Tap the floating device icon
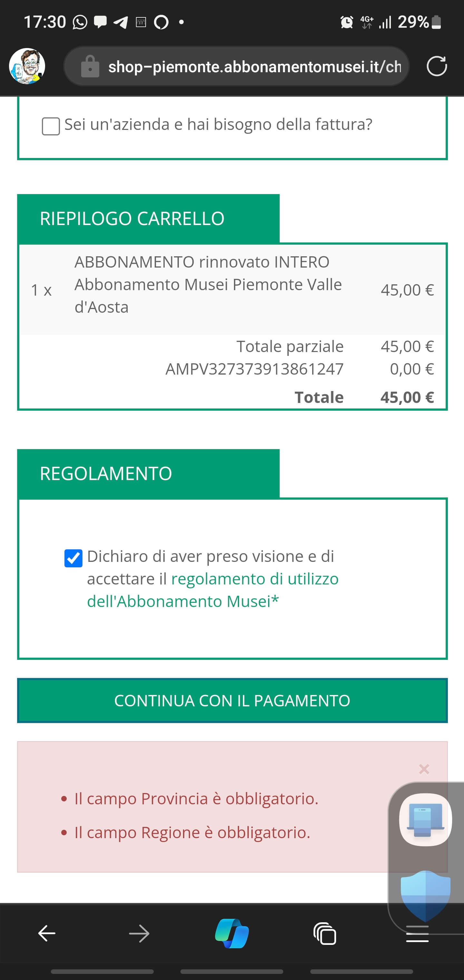The height and width of the screenshot is (980, 464). tap(425, 819)
